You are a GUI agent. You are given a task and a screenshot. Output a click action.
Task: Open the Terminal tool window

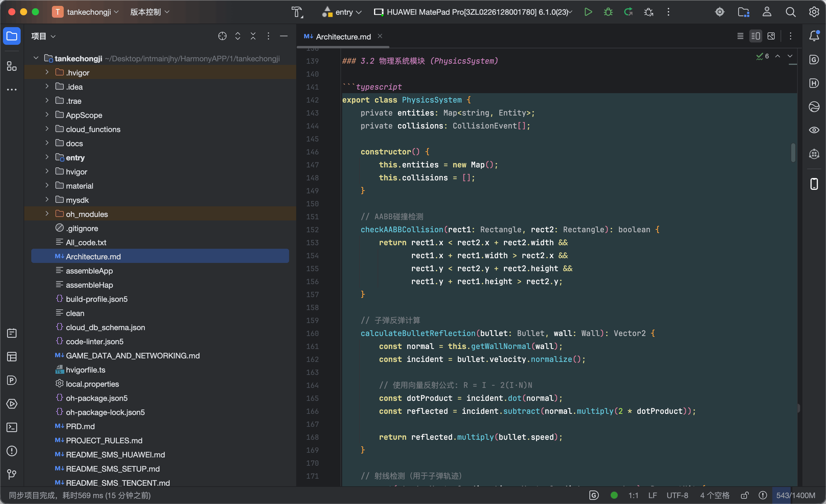[x=12, y=427]
